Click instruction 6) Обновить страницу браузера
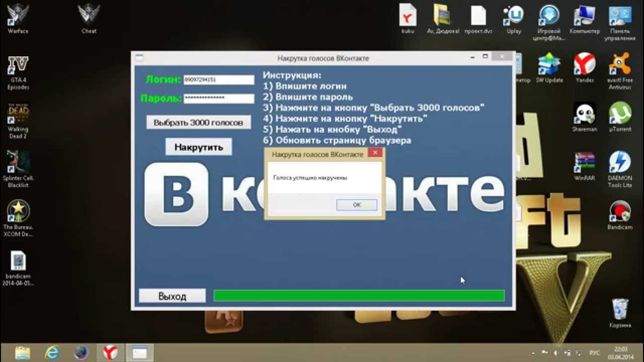 (337, 140)
